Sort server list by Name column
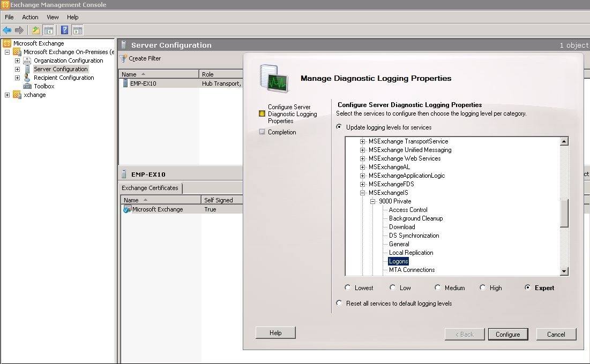The image size is (590, 364). pos(159,74)
